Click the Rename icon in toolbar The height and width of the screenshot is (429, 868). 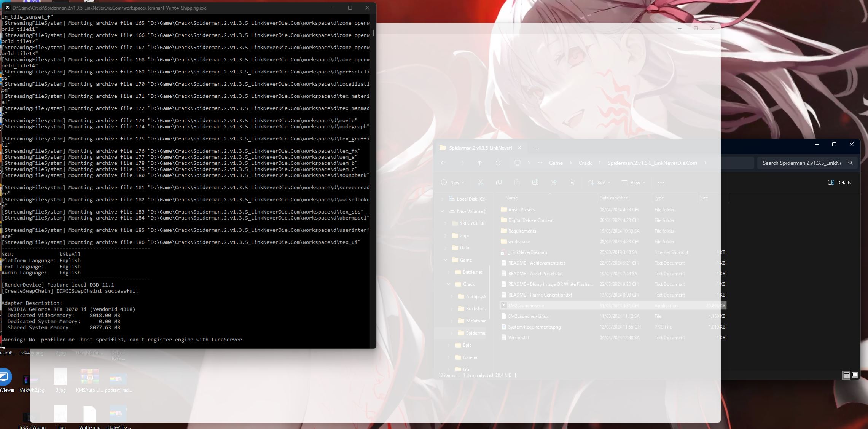(535, 183)
